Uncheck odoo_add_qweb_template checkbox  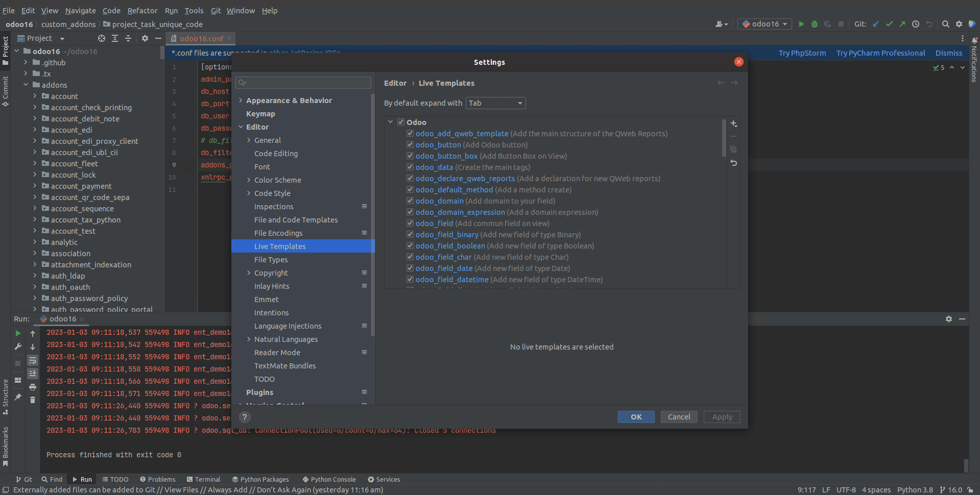(410, 133)
